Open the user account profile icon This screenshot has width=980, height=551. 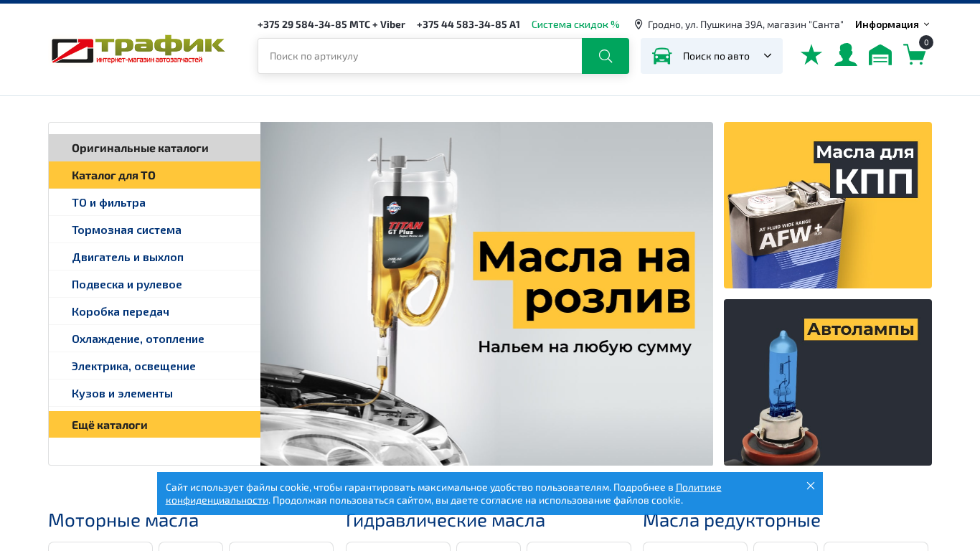click(846, 55)
